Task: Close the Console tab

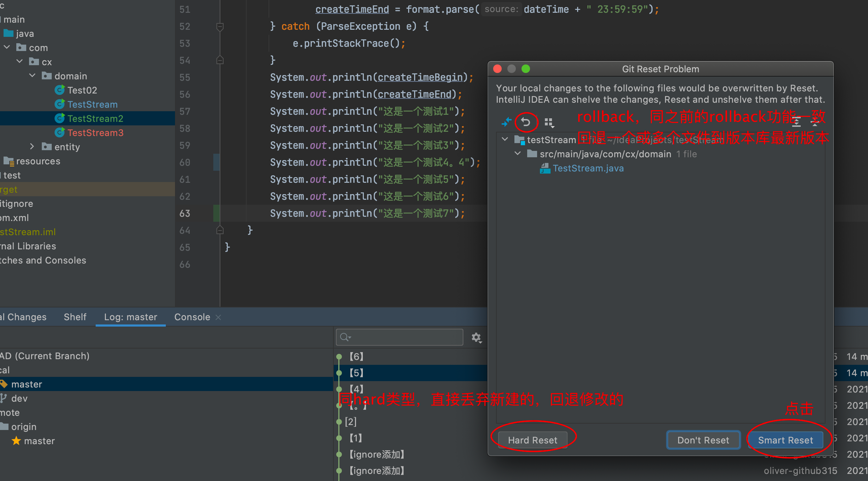Action: pyautogui.click(x=218, y=317)
